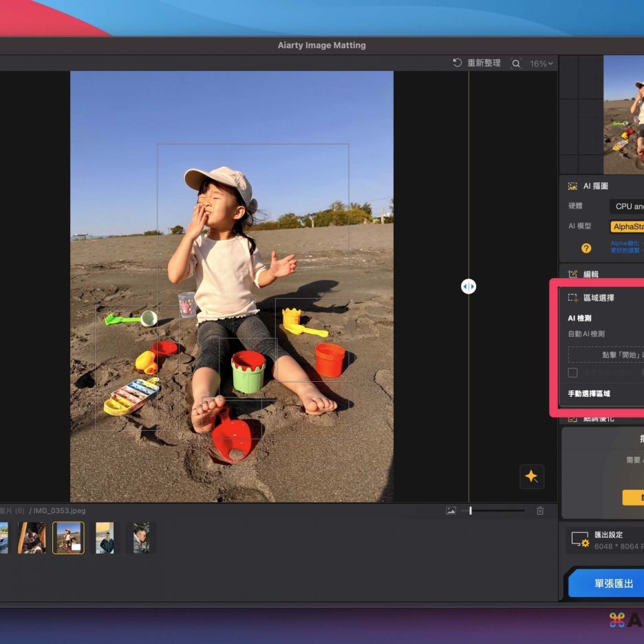Click the before/after comparison split handle
644x644 pixels.
click(x=469, y=286)
